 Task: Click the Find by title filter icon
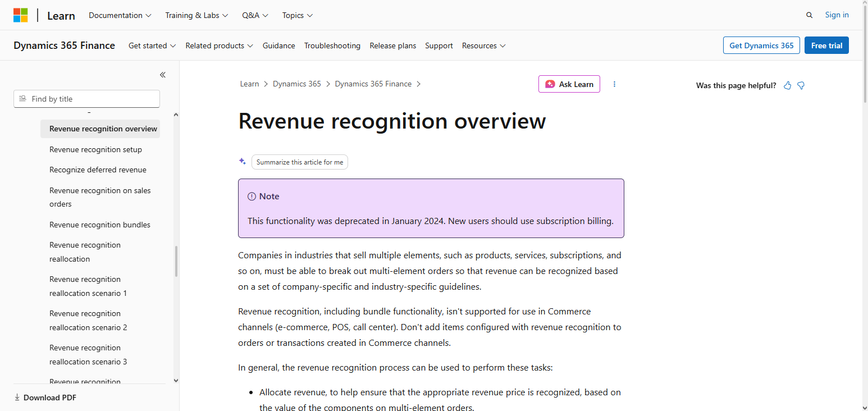[x=22, y=99]
